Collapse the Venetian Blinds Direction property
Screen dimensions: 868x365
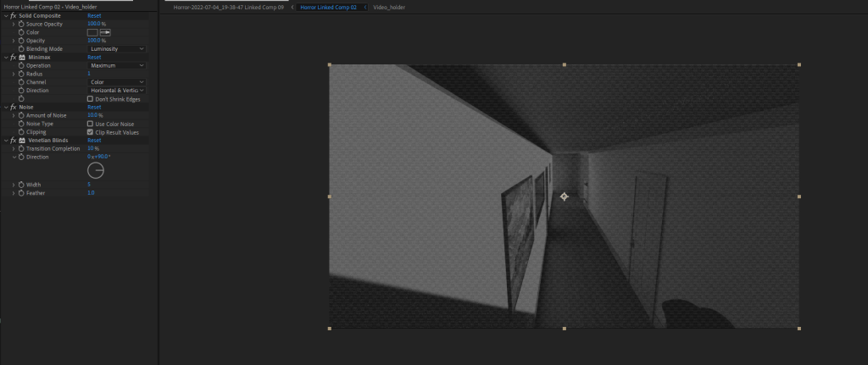point(14,157)
